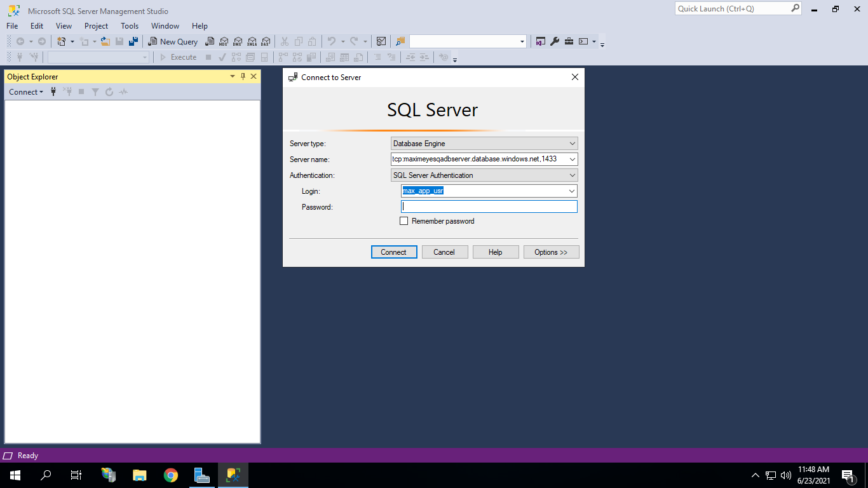Click the Execute button in SQL toolbar
This screenshot has height=488, width=868.
pos(178,57)
